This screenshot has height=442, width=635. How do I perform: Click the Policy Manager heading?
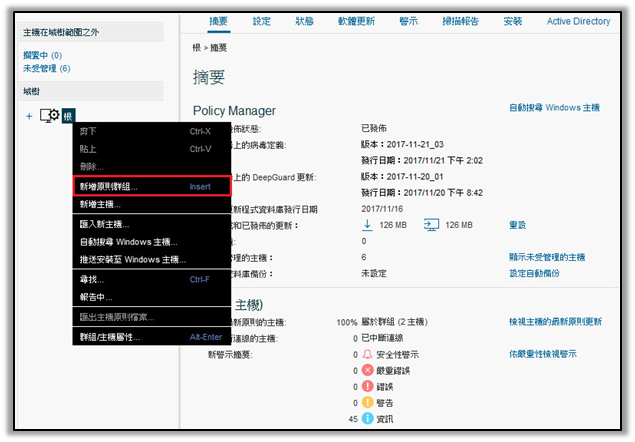pyautogui.click(x=234, y=111)
